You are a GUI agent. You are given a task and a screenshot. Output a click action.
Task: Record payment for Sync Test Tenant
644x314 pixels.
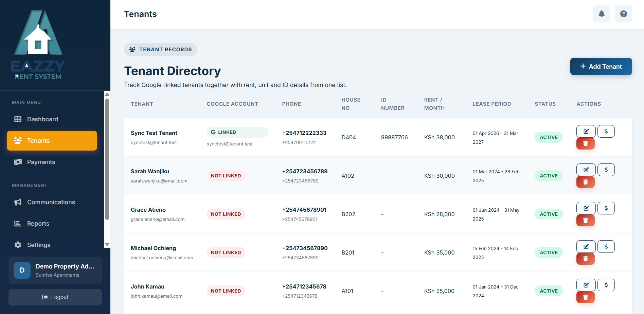[606, 132]
